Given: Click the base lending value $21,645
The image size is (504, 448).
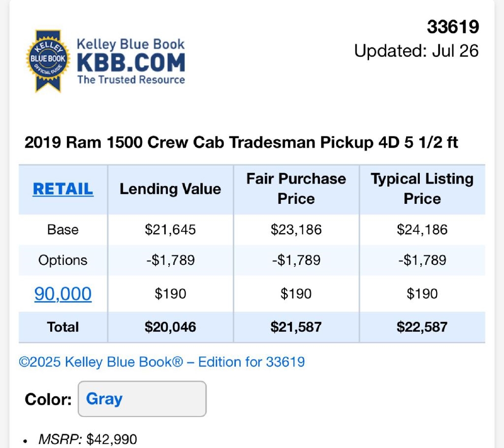Looking at the screenshot, I should (170, 230).
